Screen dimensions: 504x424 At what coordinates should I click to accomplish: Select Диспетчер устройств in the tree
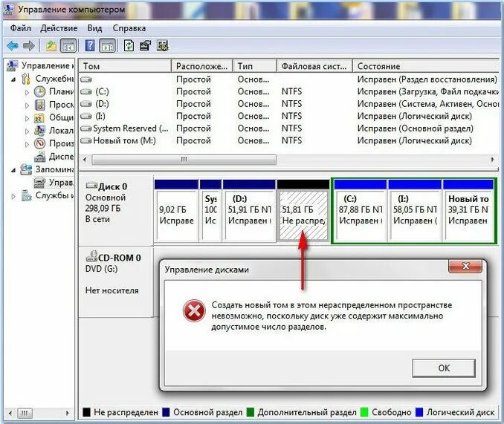pyautogui.click(x=54, y=157)
